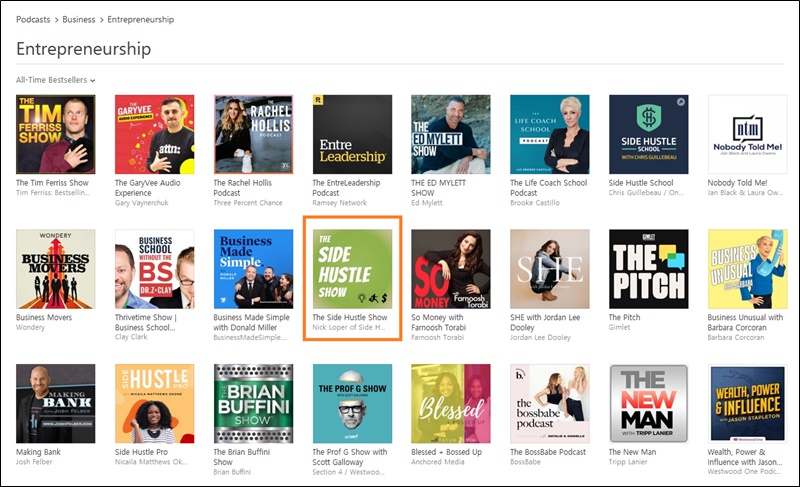
Task: Open the SHE podcast cover art
Action: click(x=550, y=269)
